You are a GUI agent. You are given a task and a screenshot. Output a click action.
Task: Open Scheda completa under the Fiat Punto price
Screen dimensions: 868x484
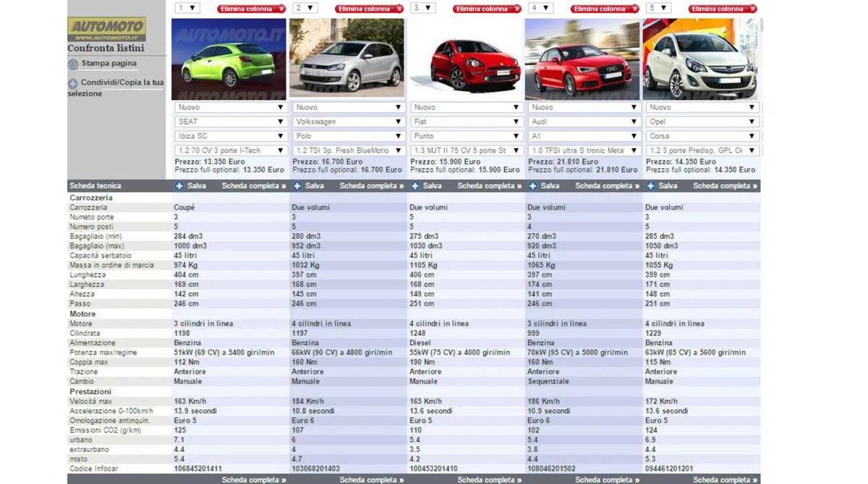(490, 186)
